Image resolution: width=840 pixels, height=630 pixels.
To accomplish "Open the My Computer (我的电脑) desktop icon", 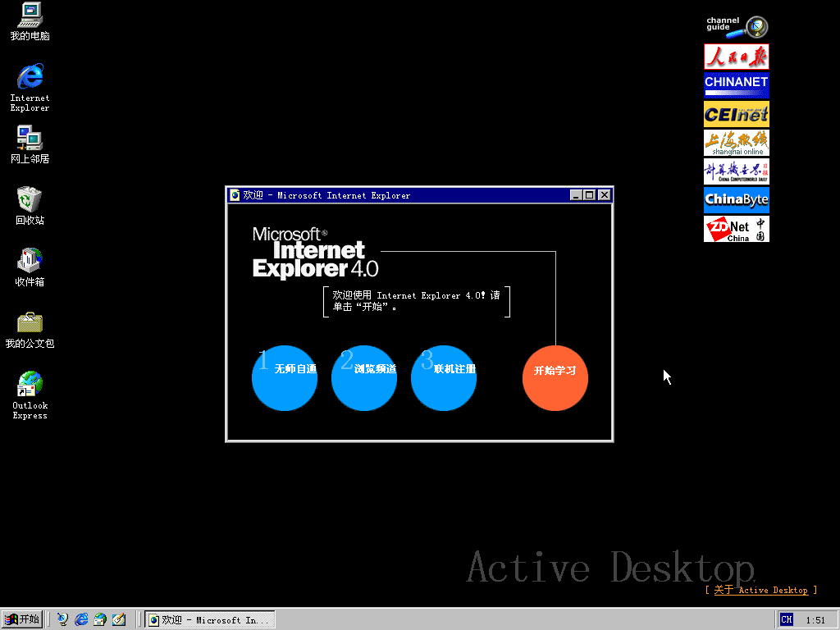I will (x=30, y=16).
